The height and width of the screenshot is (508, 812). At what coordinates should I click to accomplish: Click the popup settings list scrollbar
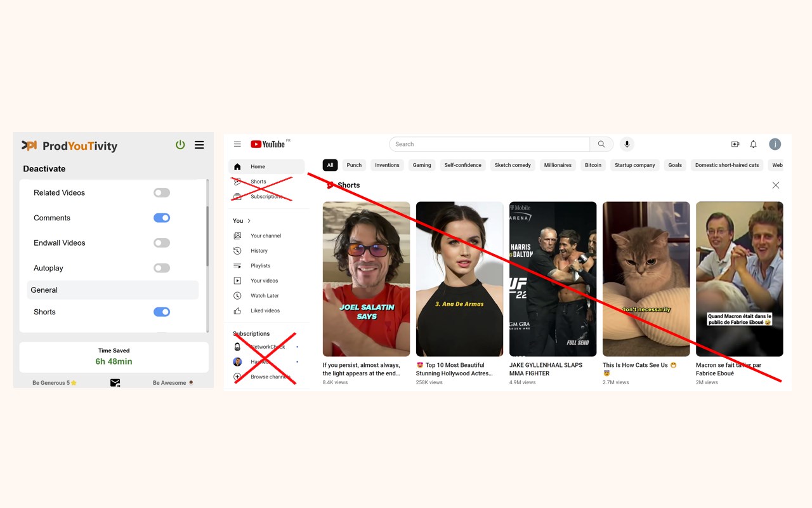[207, 236]
